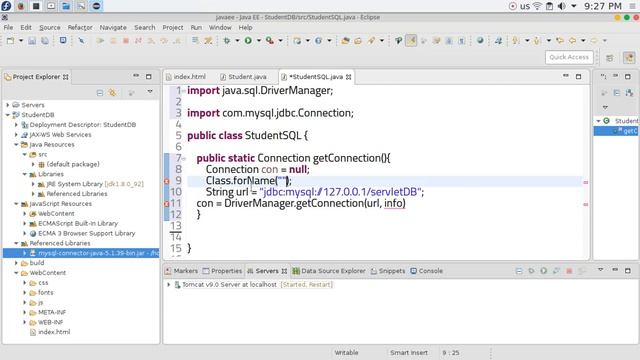Switch to the index.html editor tab
Screen dimensions: 640x360
pyautogui.click(x=185, y=77)
